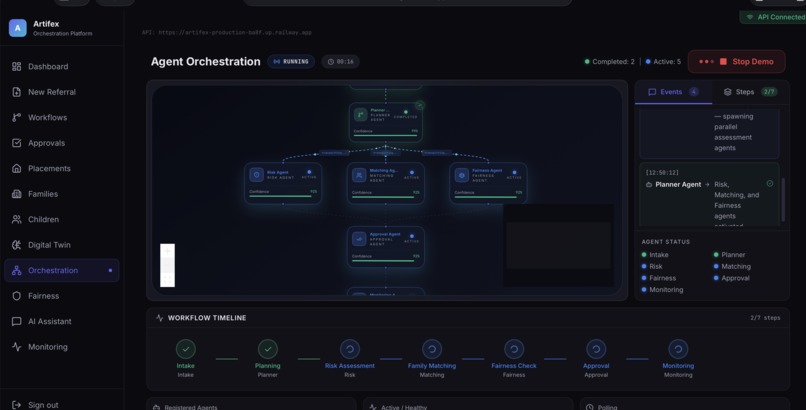Select the Fairness Check timeline step icon
The image size is (806, 410).
tap(514, 349)
